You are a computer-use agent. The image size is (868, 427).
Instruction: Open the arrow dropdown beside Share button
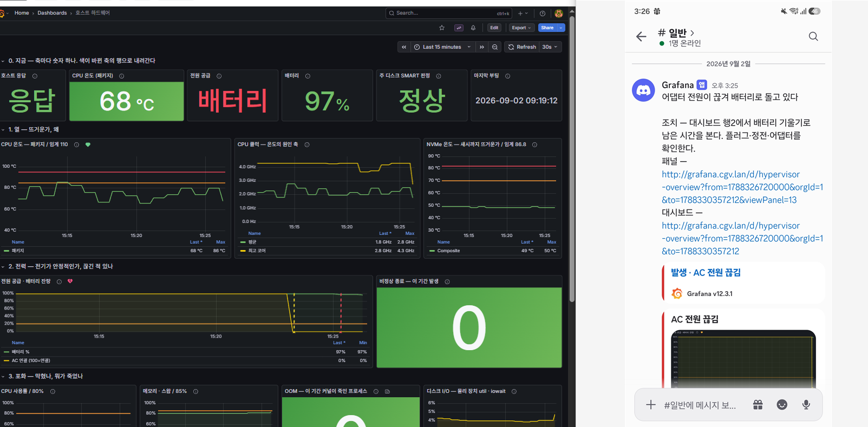(562, 28)
